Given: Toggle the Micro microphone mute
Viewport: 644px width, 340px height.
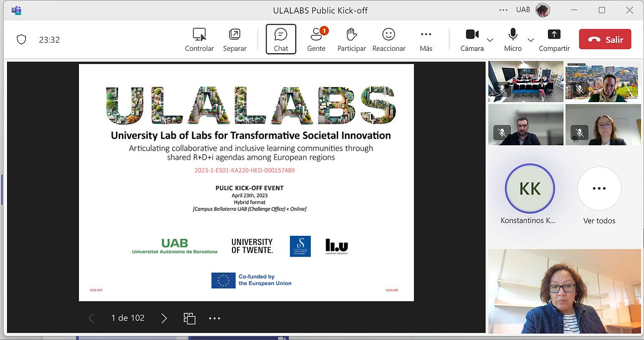Looking at the screenshot, I should coord(513,40).
